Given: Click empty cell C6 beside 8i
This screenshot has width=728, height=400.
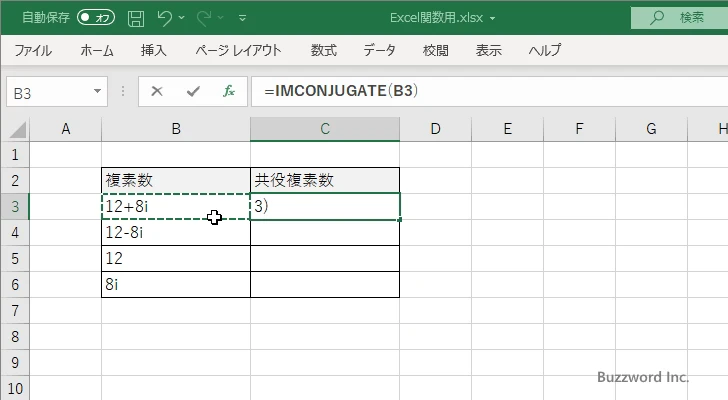Looking at the screenshot, I should pyautogui.click(x=325, y=284).
